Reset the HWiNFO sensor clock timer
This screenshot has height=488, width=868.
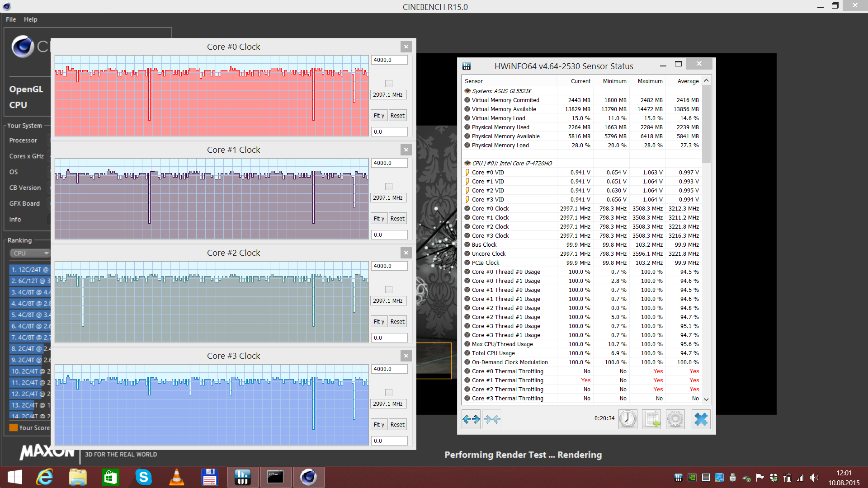click(628, 419)
